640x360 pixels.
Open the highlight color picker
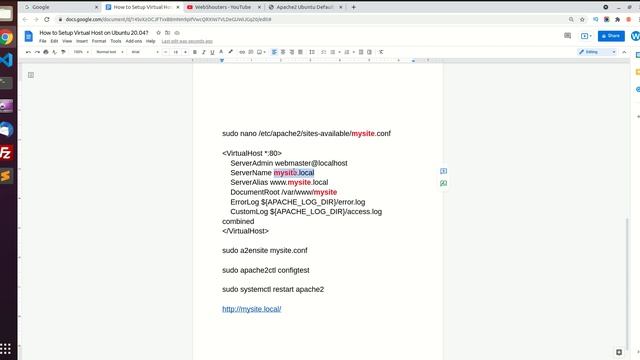coord(230,52)
